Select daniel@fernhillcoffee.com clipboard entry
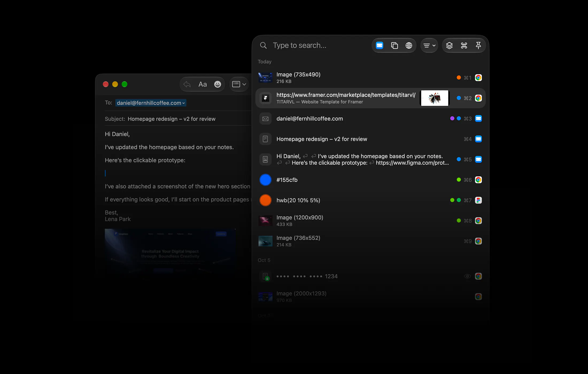Screen dimensions: 588x374 click(x=370, y=119)
